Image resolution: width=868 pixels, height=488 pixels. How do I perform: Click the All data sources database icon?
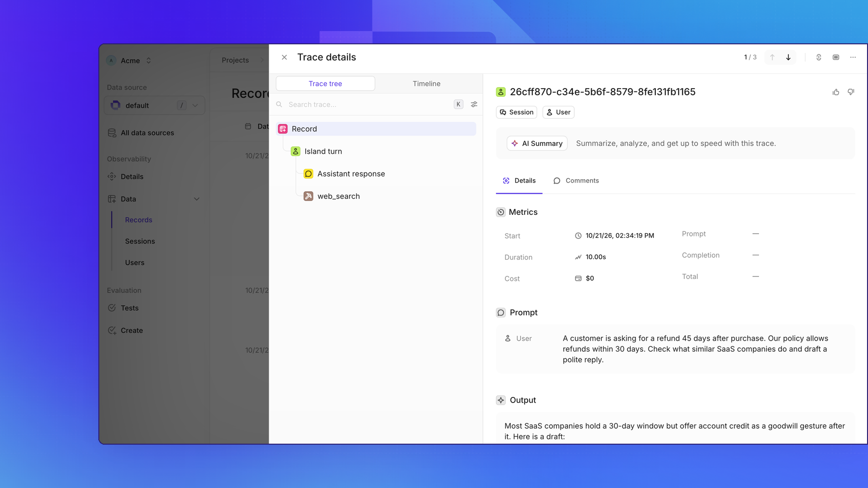[x=112, y=133]
